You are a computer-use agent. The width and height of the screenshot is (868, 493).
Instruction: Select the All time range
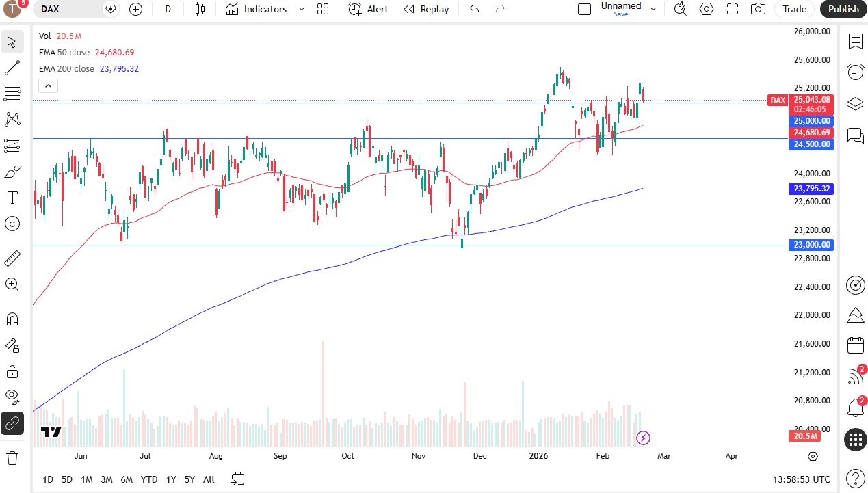pyautogui.click(x=209, y=479)
